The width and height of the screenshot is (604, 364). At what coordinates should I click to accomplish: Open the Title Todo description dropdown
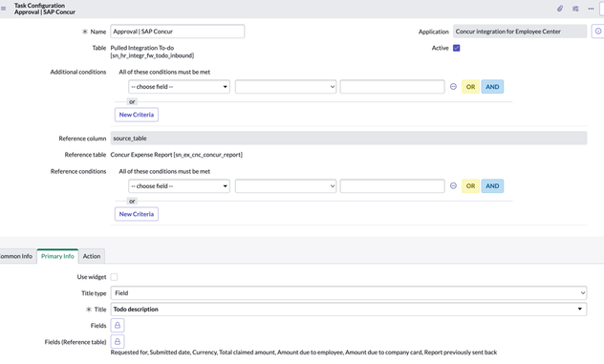coord(349,310)
